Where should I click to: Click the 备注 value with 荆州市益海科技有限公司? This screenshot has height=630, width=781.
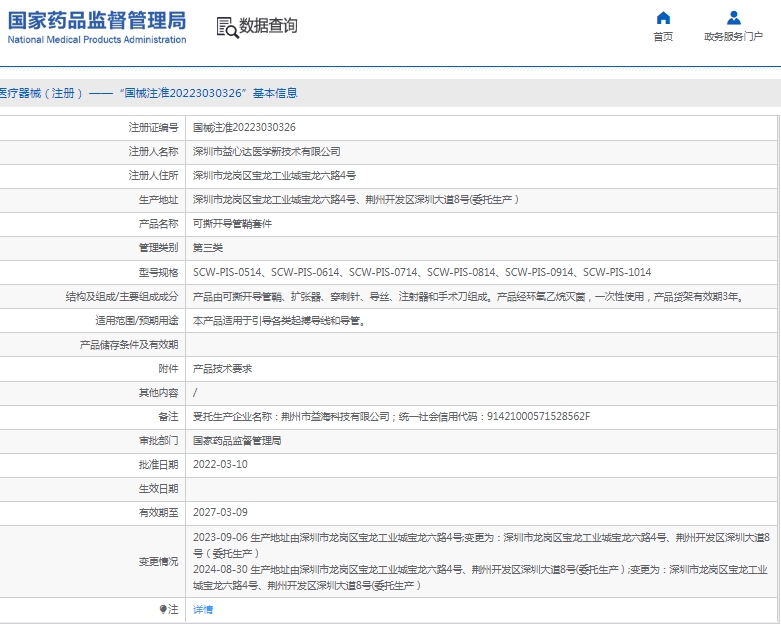(391, 416)
